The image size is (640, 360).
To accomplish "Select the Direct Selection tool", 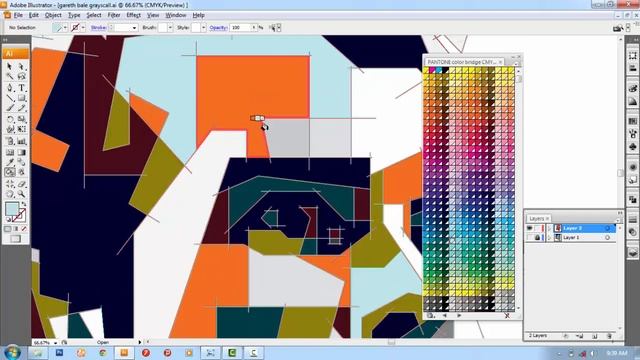I will 21,66.
